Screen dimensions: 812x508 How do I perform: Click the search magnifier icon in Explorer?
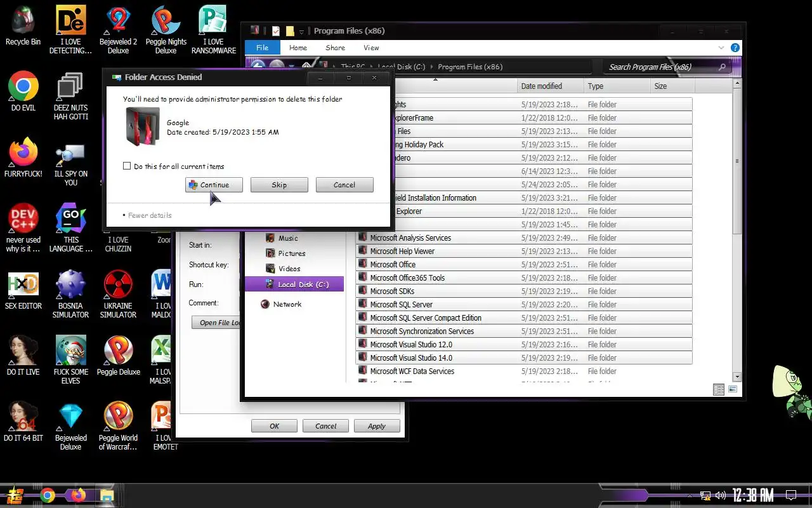click(x=722, y=67)
